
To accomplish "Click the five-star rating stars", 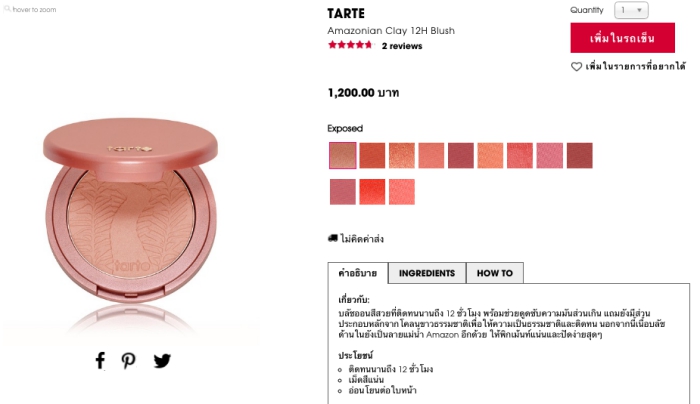I will 350,45.
